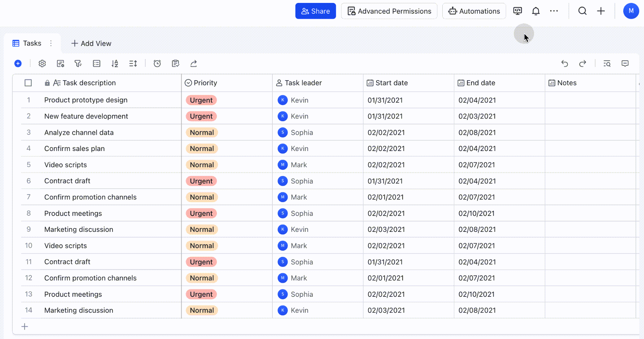Click Sophia in row 3 Task leader
The width and height of the screenshot is (644, 339).
(x=295, y=132)
